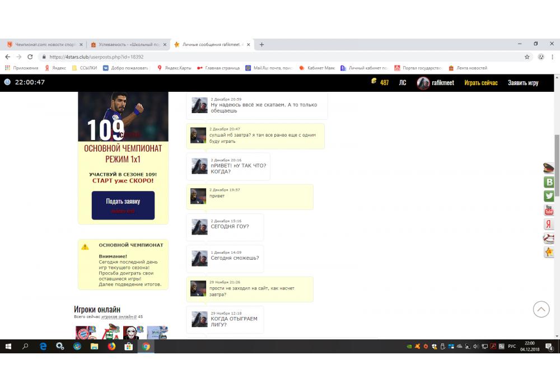Viewport: 560px width, 392px height.
Task: Bookmark this page with the star icon
Action: pos(527,57)
